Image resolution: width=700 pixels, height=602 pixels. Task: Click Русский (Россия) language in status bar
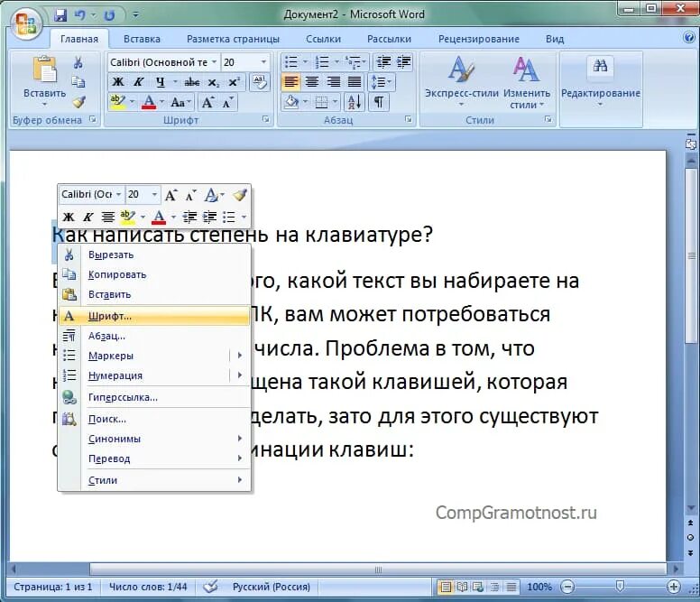point(272,587)
